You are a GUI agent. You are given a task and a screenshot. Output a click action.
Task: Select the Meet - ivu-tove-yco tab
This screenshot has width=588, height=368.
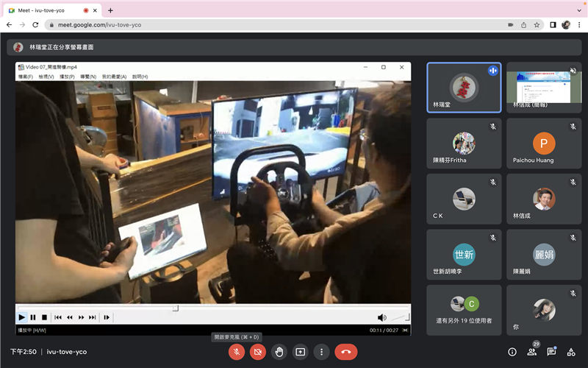pyautogui.click(x=48, y=10)
